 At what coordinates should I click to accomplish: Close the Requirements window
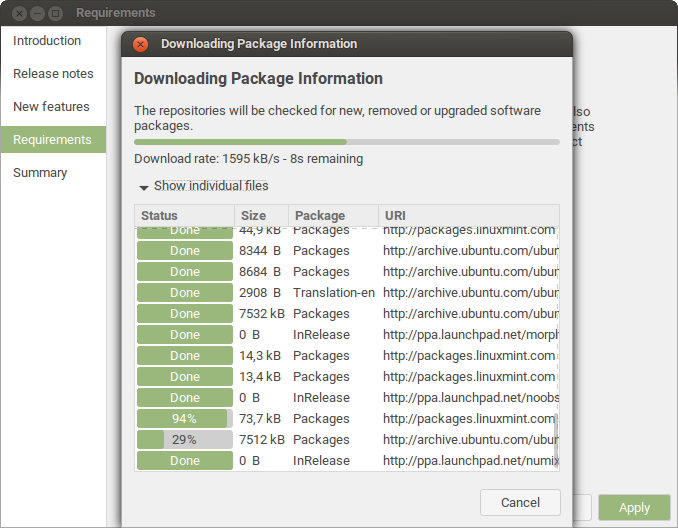coord(19,13)
